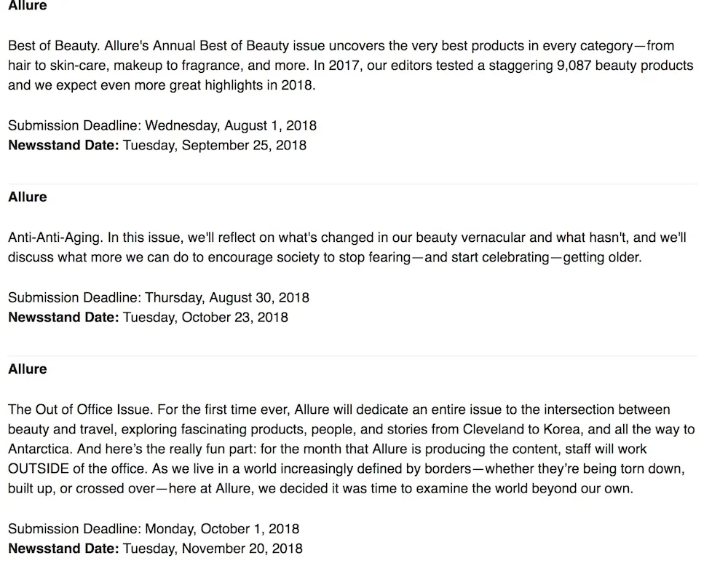Click the date Tuesday, November 20, 2018
This screenshot has width=728, height=569.
213,549
